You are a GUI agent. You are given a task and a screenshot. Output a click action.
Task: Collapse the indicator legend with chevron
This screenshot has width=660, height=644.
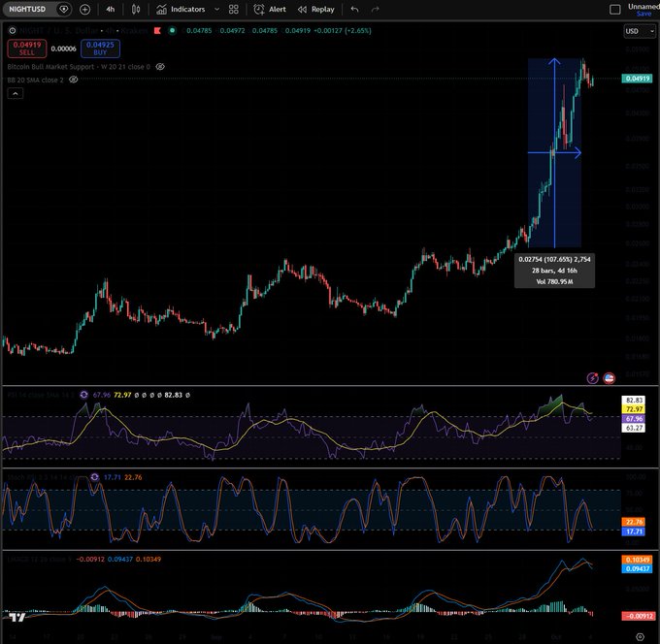point(16,93)
